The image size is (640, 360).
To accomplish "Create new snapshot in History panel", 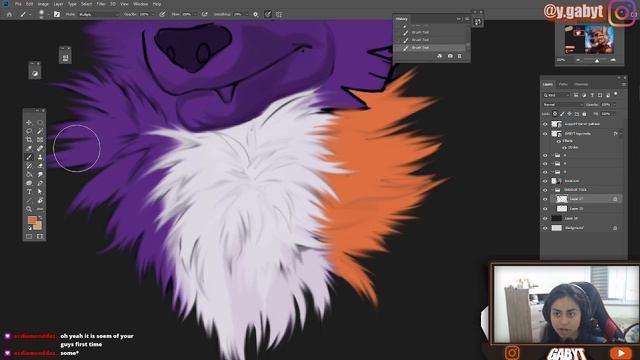I will click(450, 56).
